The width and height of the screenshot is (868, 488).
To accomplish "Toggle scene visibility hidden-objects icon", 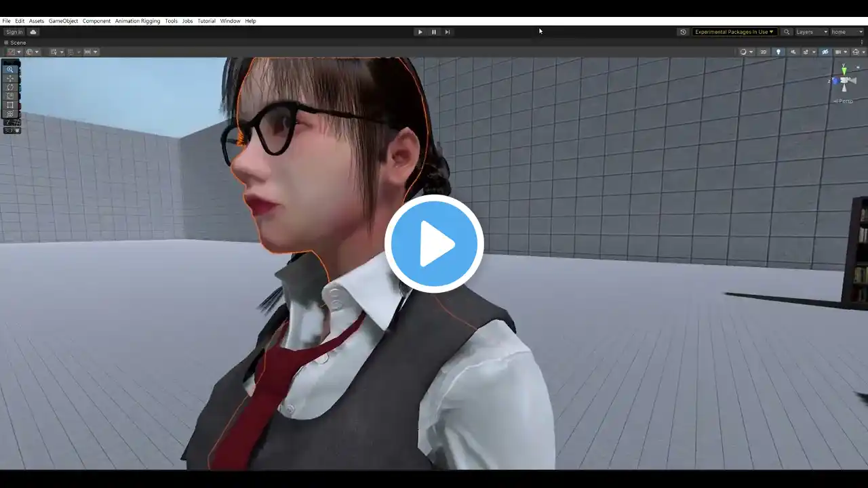I will tap(825, 52).
